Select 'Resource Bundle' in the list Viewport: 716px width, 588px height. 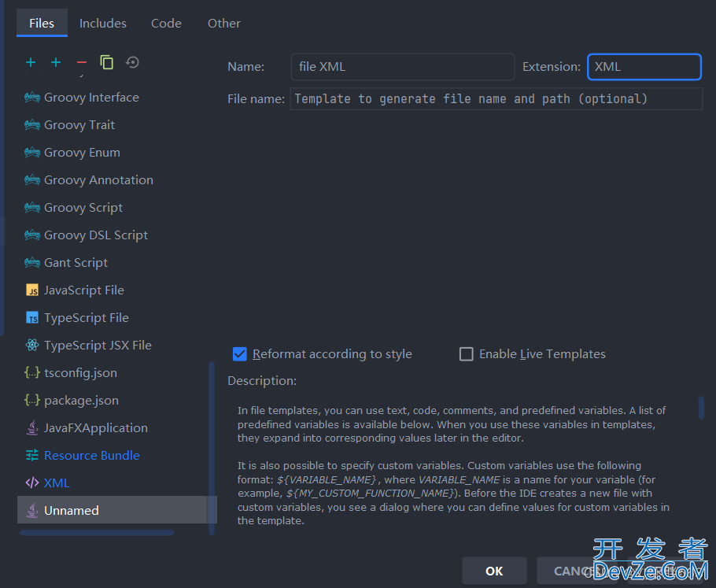[92, 455]
